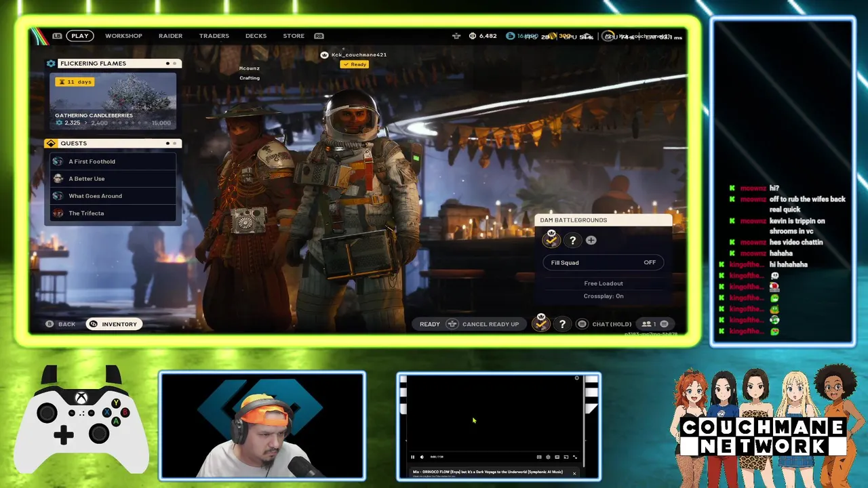Go to the TRADERS tab
Viewport: 868px width, 488px height.
(x=214, y=36)
